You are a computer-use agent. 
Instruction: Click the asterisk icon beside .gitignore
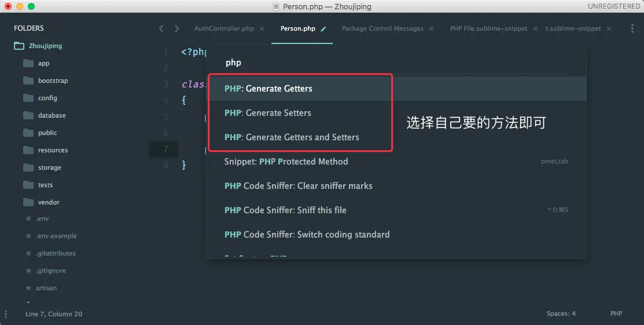[x=28, y=271]
